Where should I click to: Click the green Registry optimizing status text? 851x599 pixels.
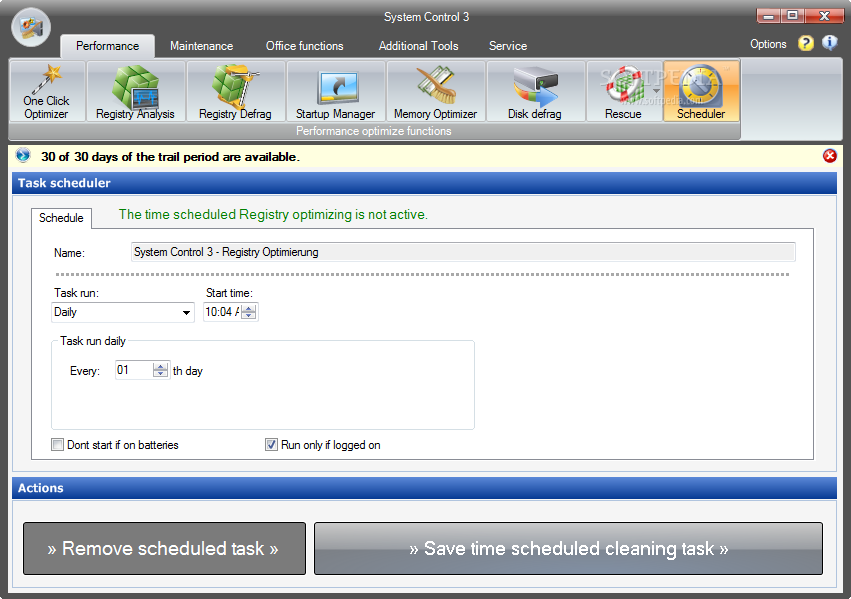pyautogui.click(x=273, y=215)
